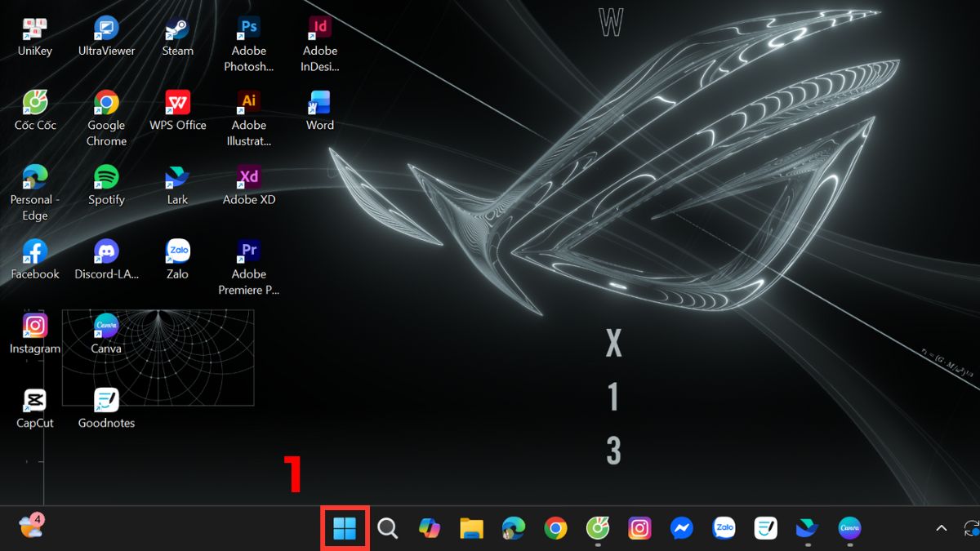The image size is (980, 551).
Task: Open Adobe XD
Action: click(x=248, y=176)
